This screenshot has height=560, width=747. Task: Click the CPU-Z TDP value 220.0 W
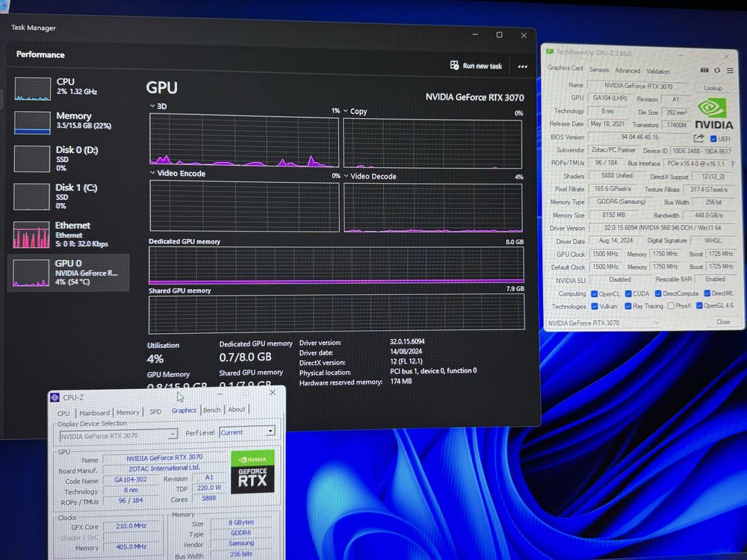click(208, 488)
